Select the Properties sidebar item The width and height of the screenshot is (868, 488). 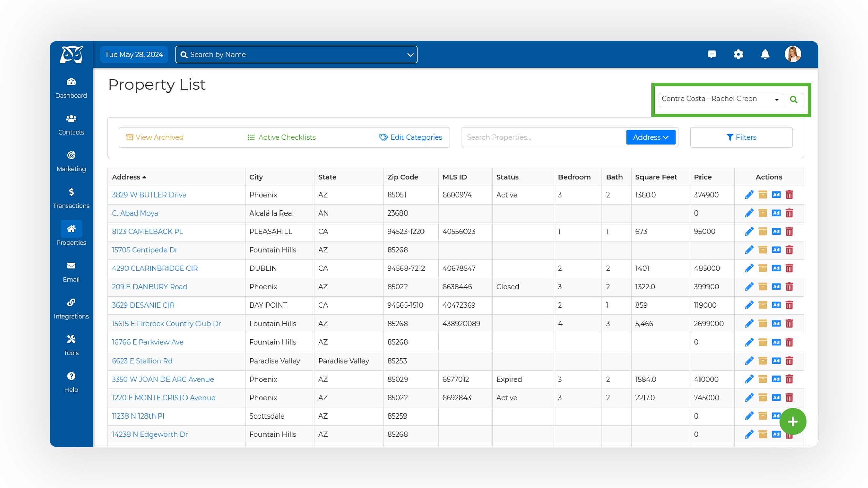pos(71,233)
